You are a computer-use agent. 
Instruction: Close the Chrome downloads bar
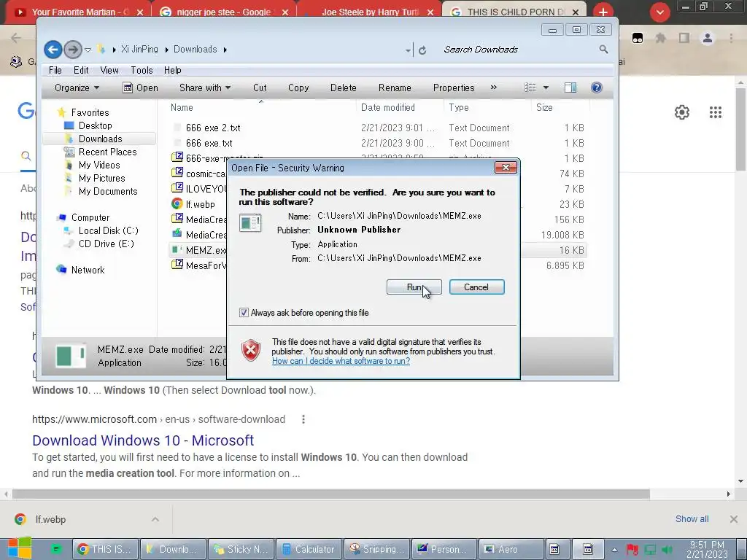[733, 519]
